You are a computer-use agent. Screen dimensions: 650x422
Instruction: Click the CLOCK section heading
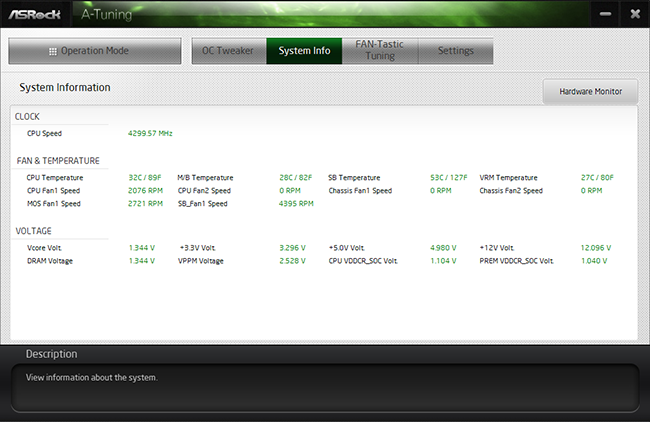(27, 116)
